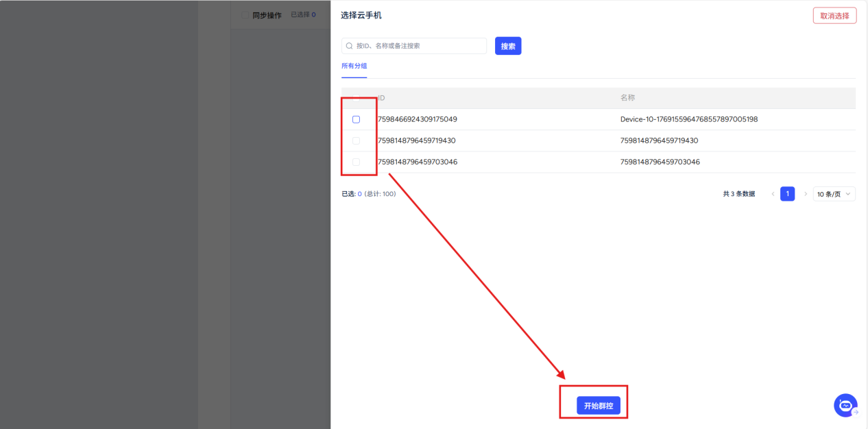The height and width of the screenshot is (429, 868).
Task: Click the 名称 column header
Action: tap(627, 98)
